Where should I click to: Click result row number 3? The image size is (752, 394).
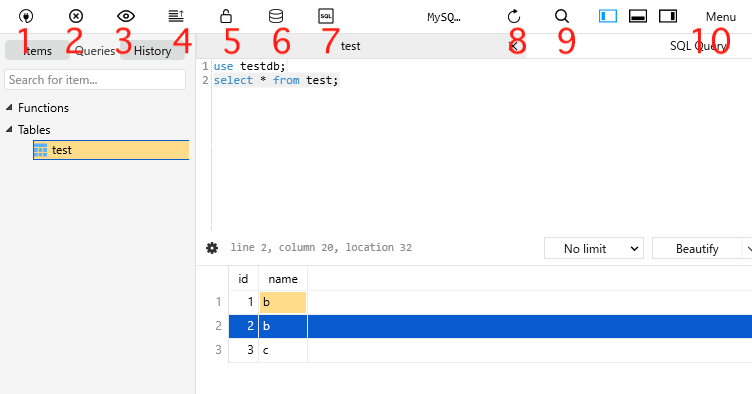(x=218, y=350)
